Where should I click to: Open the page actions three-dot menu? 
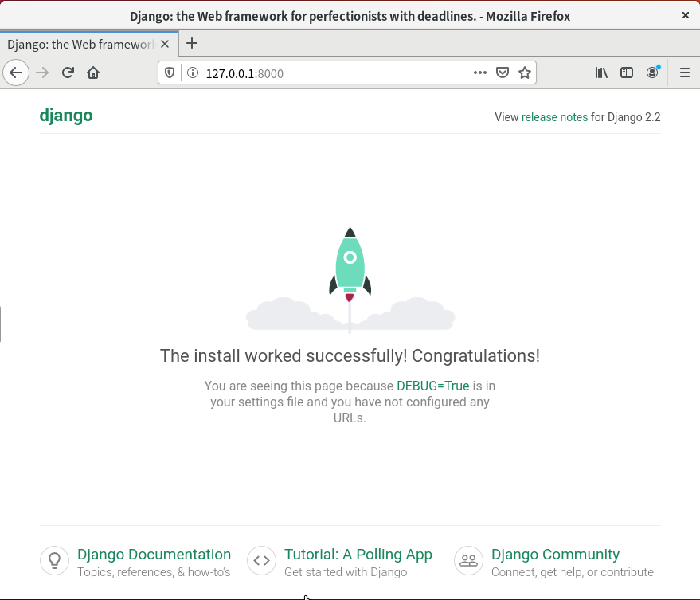coord(480,73)
